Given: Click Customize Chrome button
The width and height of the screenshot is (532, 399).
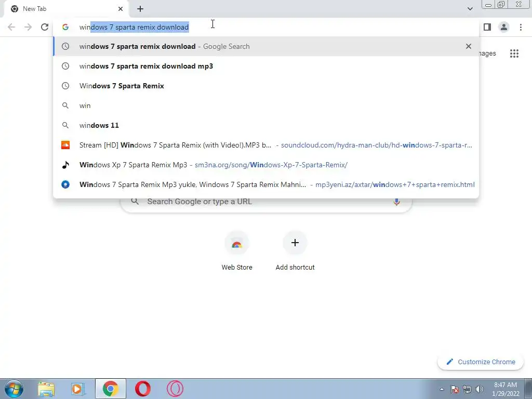Looking at the screenshot, I should tap(481, 362).
